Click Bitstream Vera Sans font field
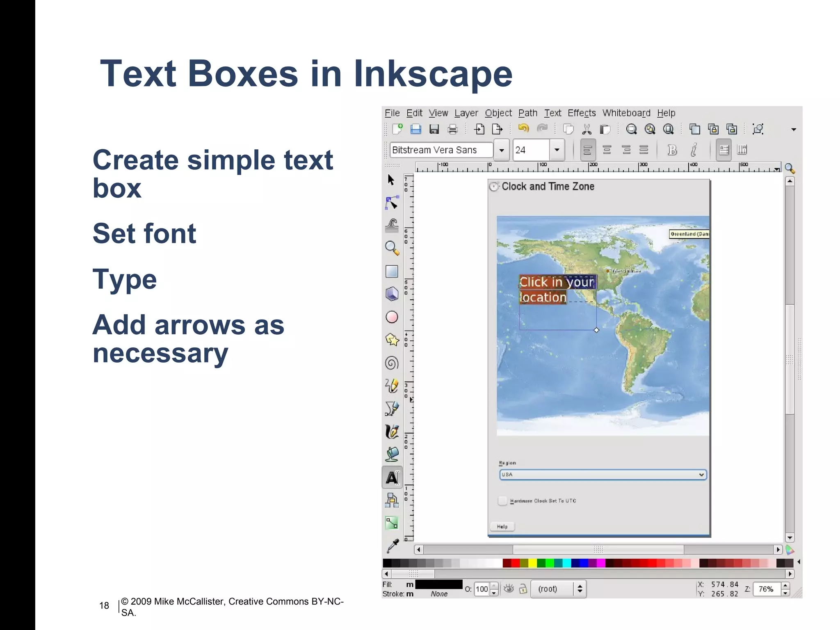This screenshot has height=630, width=840. tap(441, 150)
